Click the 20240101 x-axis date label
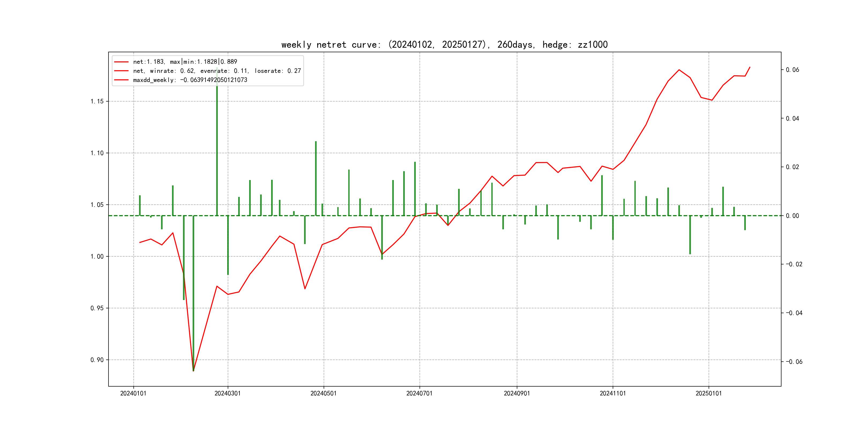The height and width of the screenshot is (434, 868). [133, 393]
